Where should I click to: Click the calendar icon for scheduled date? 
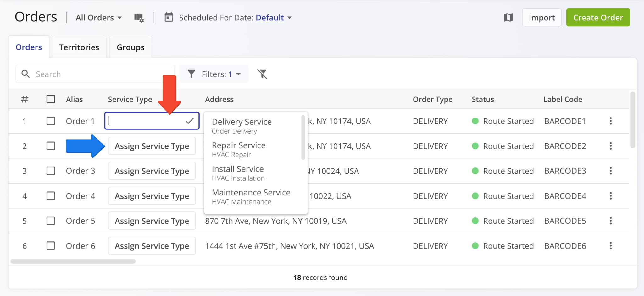click(169, 17)
